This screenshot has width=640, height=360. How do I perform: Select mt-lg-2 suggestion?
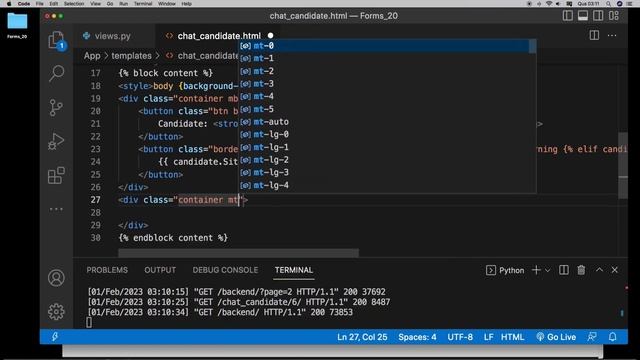[x=384, y=160]
